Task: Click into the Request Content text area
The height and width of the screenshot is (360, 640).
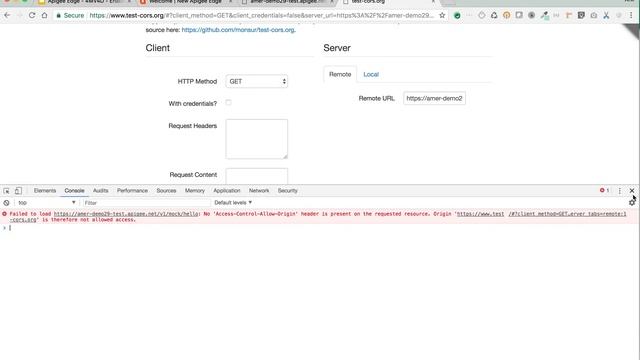Action: (x=257, y=176)
